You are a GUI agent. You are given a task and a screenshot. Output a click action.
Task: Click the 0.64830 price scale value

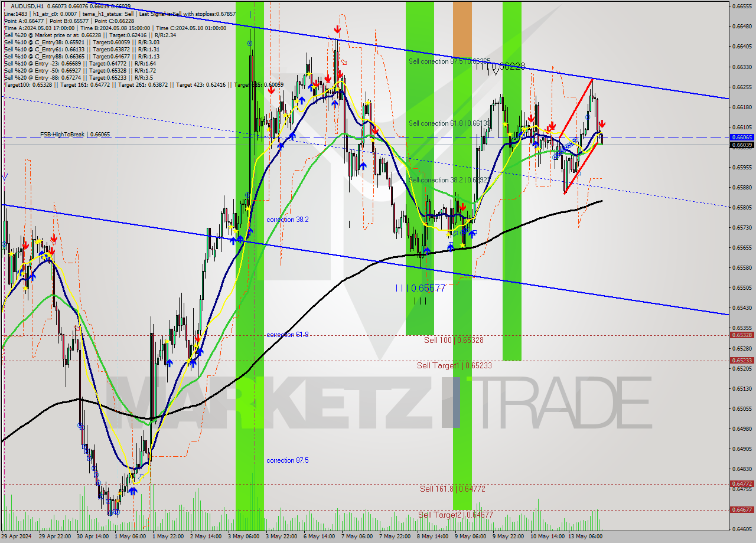742,469
